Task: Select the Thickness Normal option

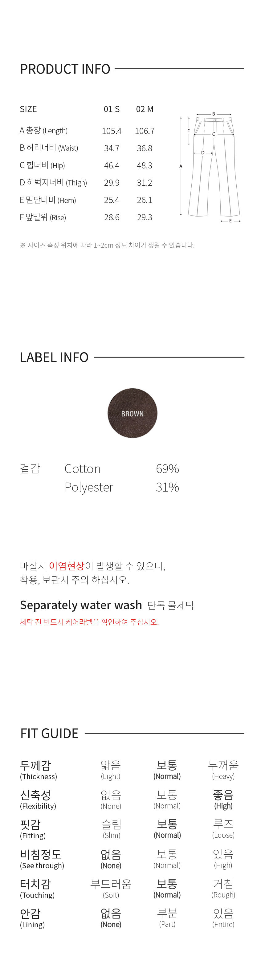Action: (x=167, y=770)
